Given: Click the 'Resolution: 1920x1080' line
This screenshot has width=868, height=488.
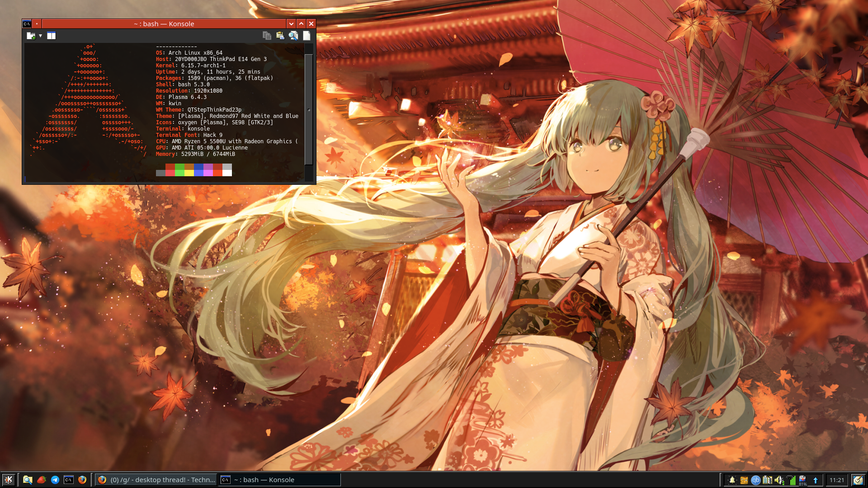Looking at the screenshot, I should click(189, 91).
